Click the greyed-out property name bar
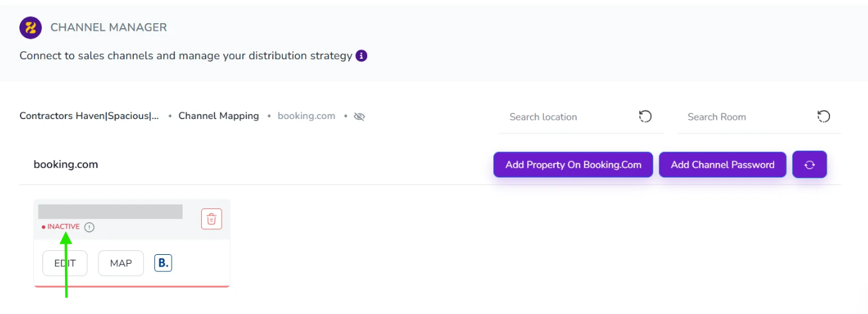The height and width of the screenshot is (314, 868). [x=110, y=212]
